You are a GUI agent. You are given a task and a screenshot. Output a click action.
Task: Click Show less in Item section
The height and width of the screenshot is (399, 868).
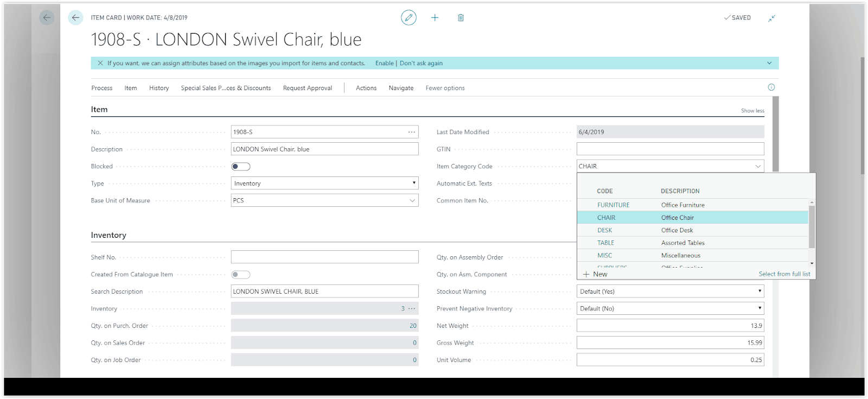752,111
